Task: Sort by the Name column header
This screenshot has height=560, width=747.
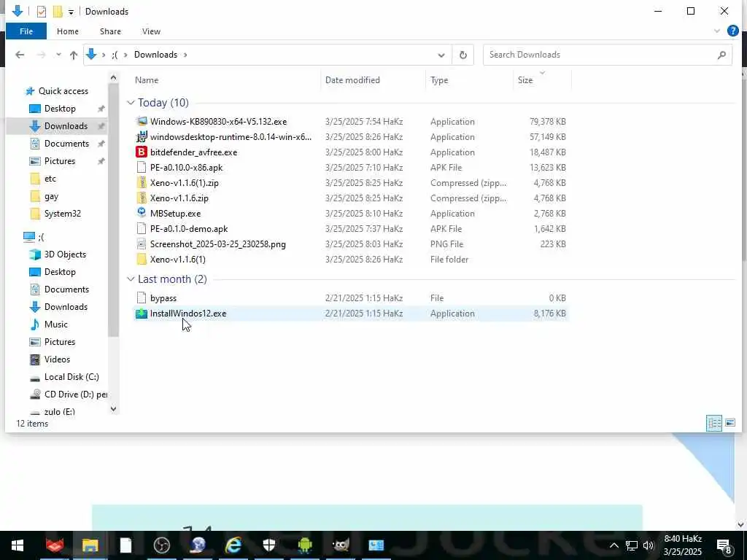Action: (x=147, y=80)
